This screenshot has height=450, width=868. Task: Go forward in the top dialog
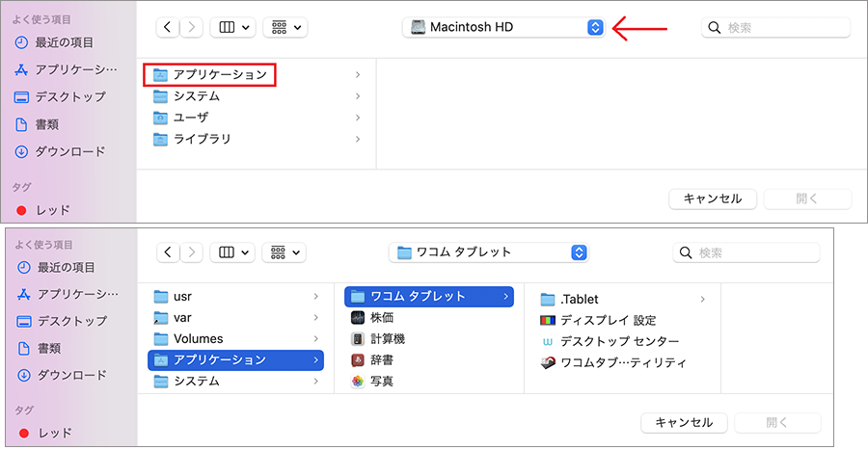(x=192, y=27)
